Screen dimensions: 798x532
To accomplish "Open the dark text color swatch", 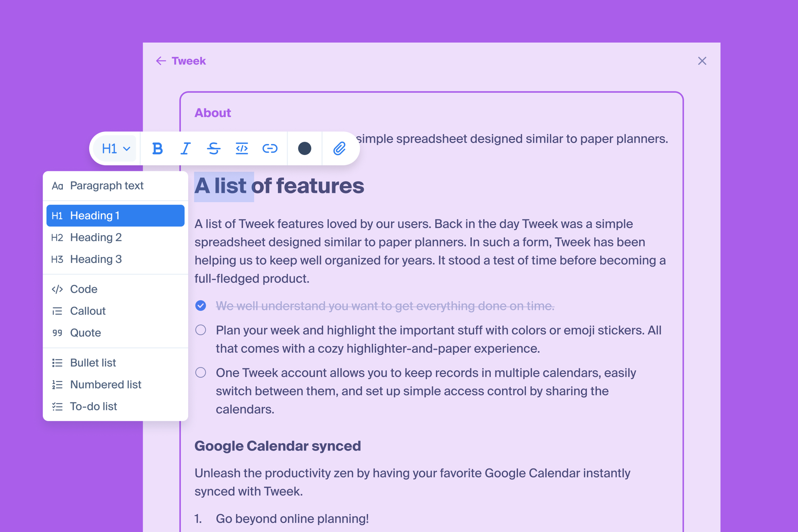I will point(304,149).
